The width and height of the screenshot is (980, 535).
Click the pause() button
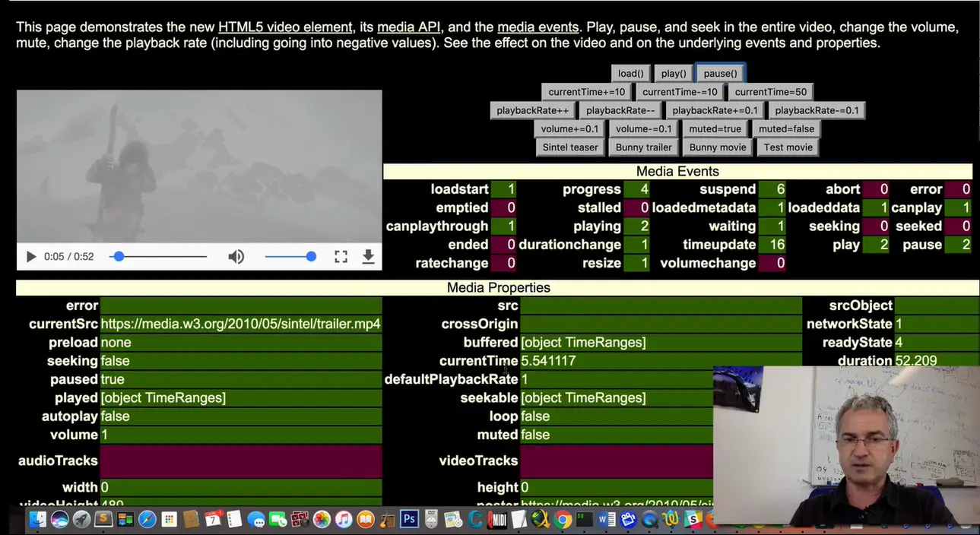coord(720,74)
